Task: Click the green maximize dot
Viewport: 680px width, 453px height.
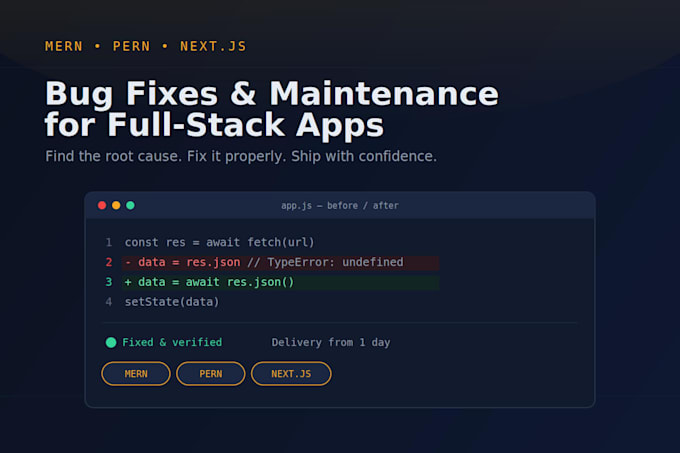Action: (x=130, y=205)
